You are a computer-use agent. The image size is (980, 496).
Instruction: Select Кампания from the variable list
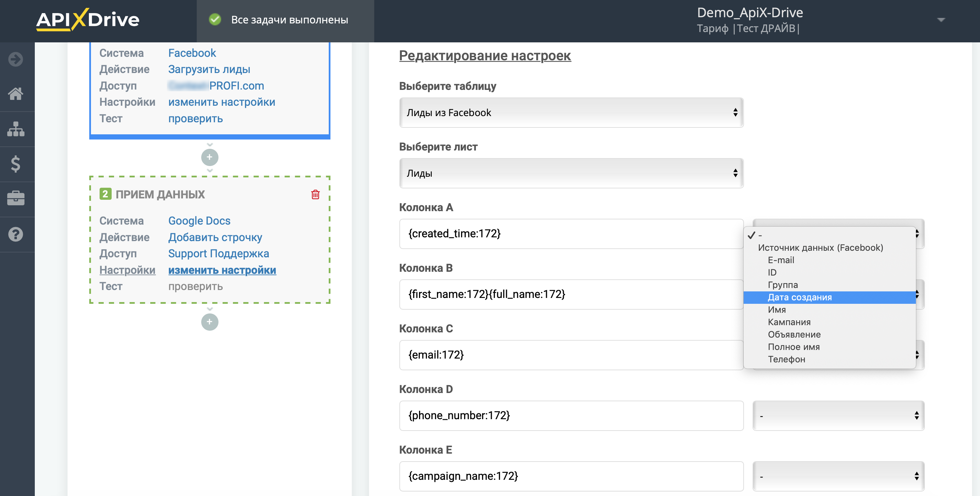coord(829,322)
